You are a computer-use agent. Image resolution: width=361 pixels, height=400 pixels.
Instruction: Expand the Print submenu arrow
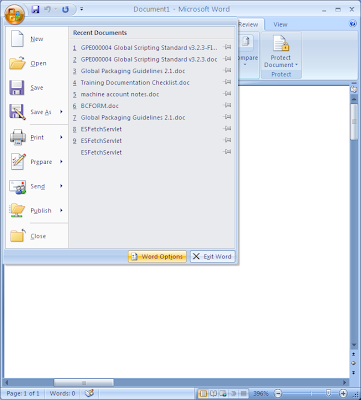pos(61,137)
